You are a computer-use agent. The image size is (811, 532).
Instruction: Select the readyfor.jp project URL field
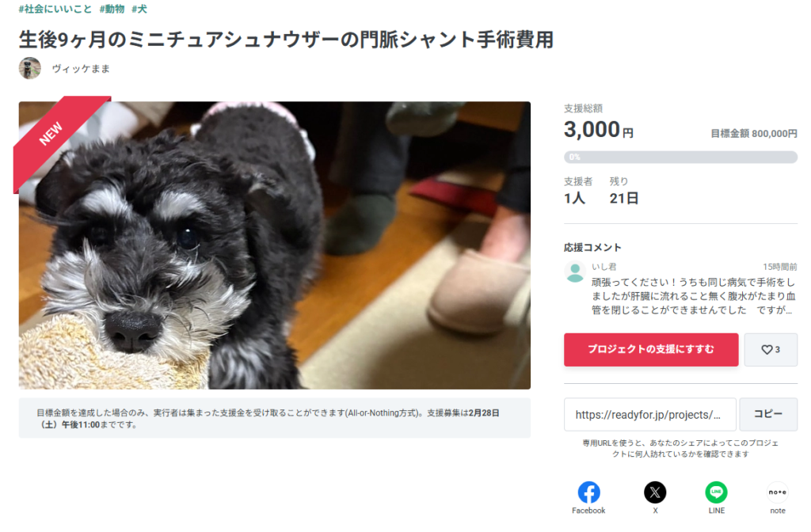[x=650, y=414]
